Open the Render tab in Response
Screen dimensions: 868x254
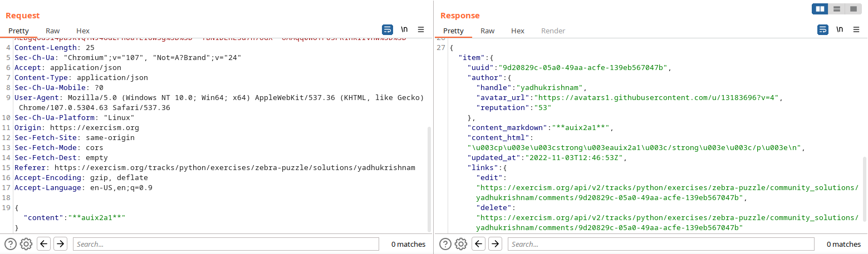pyautogui.click(x=553, y=31)
